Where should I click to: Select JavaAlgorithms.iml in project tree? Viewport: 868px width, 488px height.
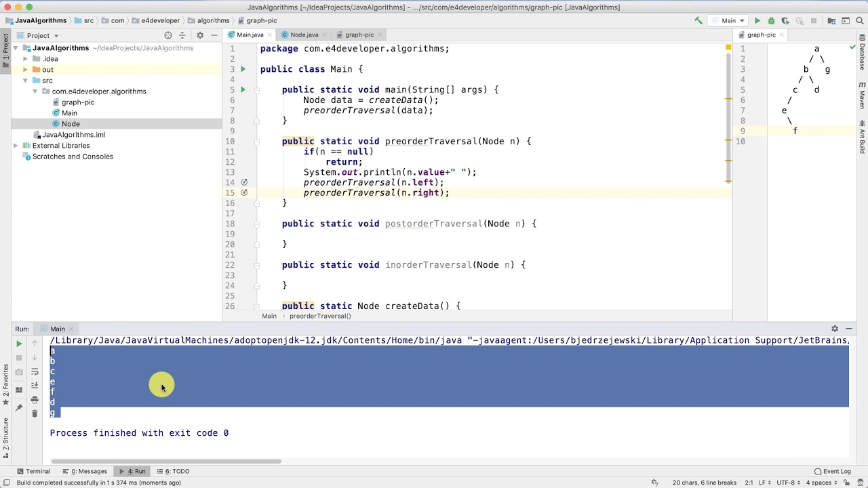click(73, 135)
